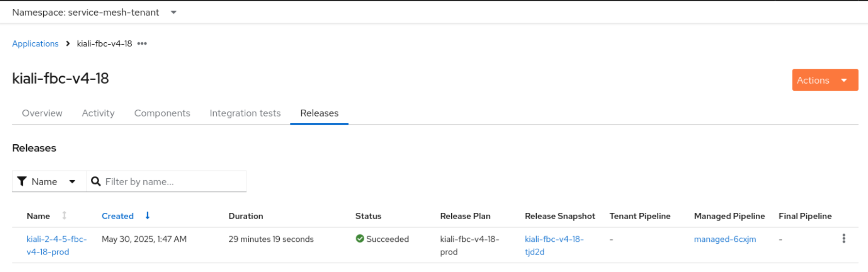Click the Created column sort arrow
Viewport: 868px width, 272px height.
point(148,216)
